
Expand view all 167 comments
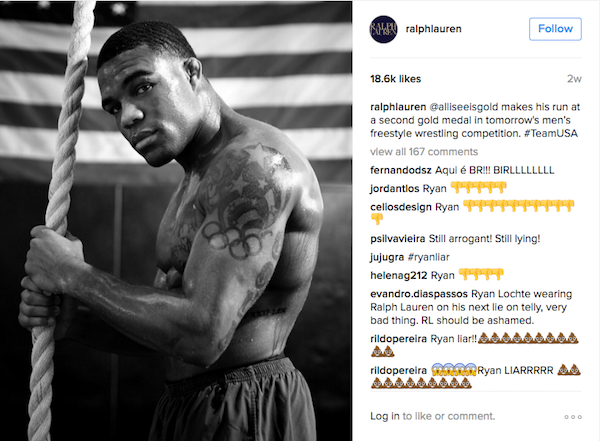click(424, 152)
